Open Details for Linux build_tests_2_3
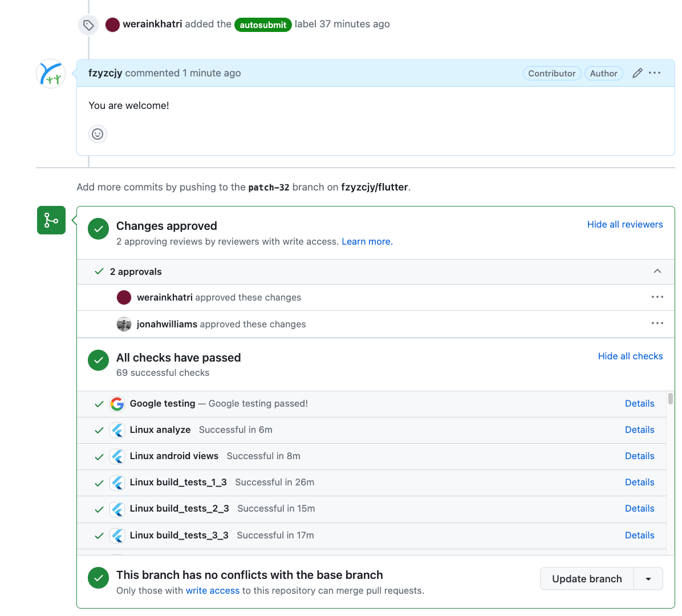The height and width of the screenshot is (616, 682). [639, 509]
